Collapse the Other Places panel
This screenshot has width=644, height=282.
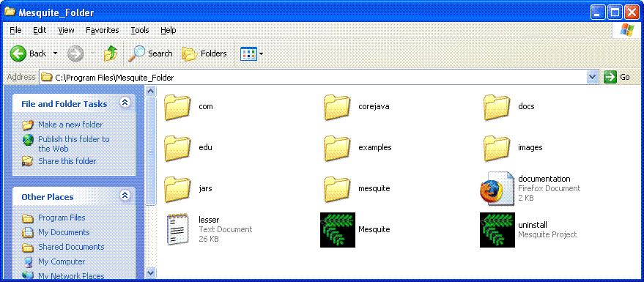coord(125,196)
